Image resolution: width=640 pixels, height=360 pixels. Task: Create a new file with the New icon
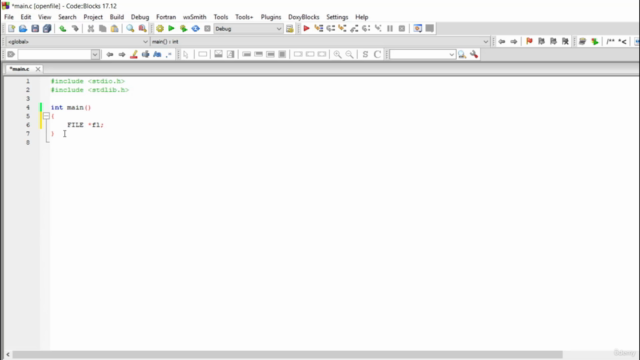click(11, 29)
